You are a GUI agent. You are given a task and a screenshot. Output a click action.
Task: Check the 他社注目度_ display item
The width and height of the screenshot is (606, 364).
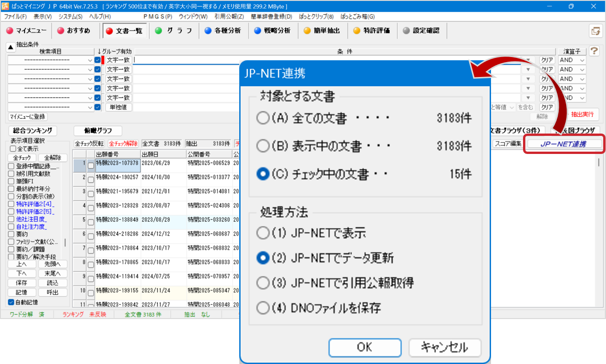pyautogui.click(x=11, y=219)
